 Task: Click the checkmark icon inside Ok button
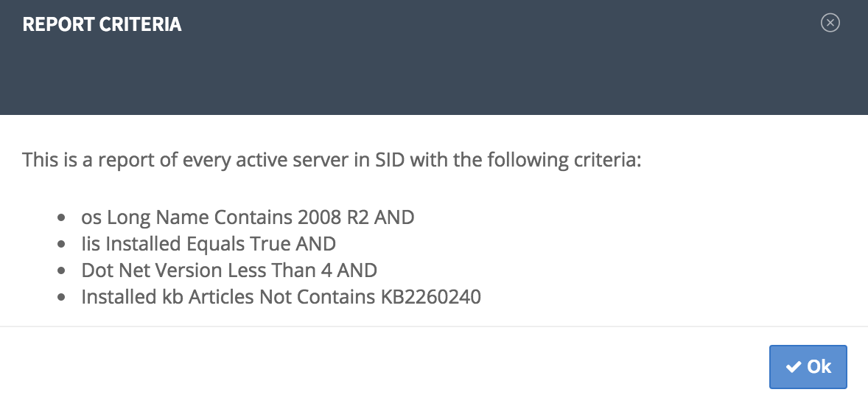pyautogui.click(x=794, y=367)
